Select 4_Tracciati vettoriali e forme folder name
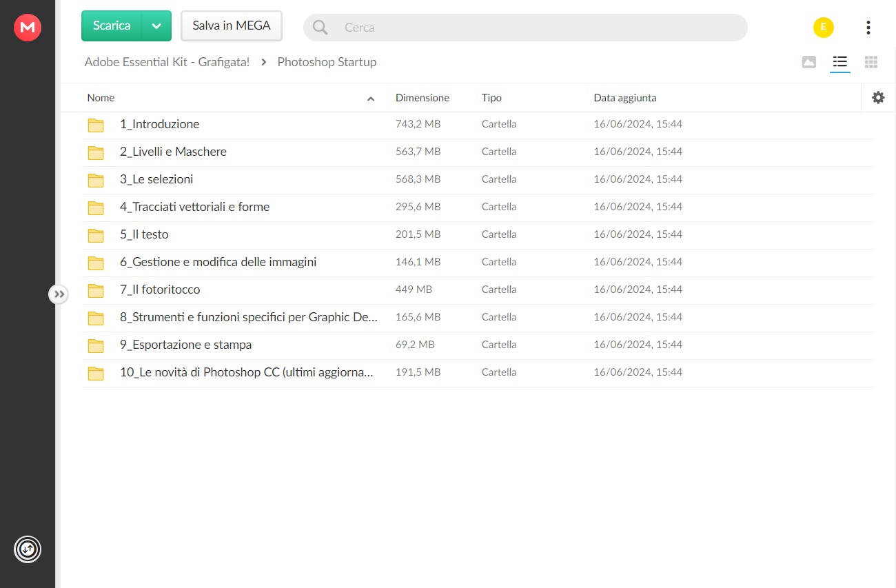896x588 pixels. [x=194, y=207]
